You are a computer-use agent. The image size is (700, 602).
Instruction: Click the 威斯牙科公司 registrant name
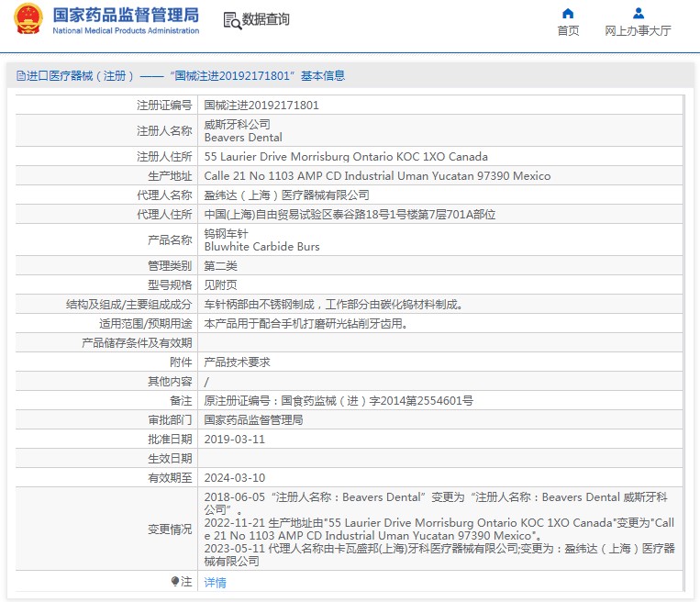click(x=237, y=124)
